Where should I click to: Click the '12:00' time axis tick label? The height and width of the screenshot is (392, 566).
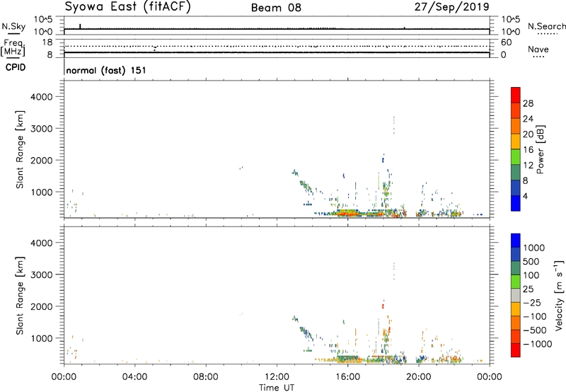pyautogui.click(x=277, y=377)
